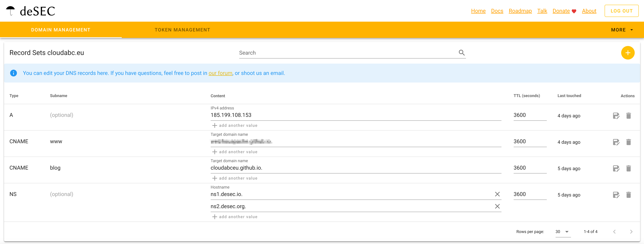Select the Domain Management tab
644x244 pixels.
pyautogui.click(x=61, y=29)
